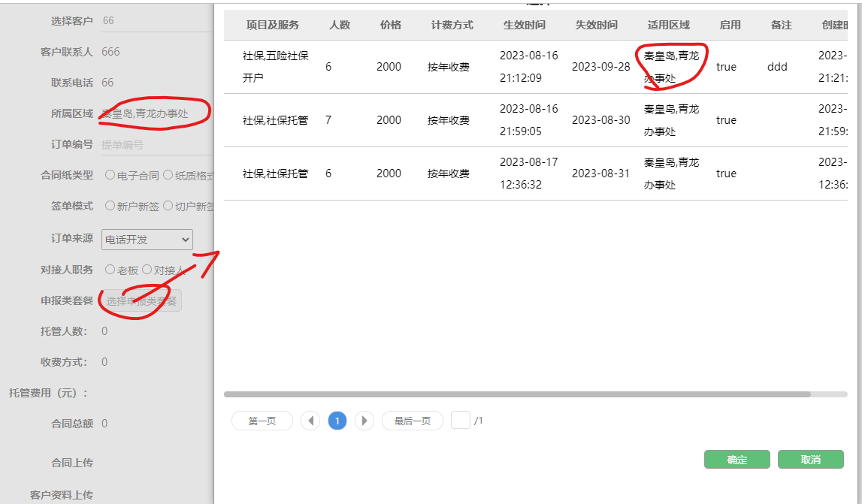This screenshot has width=862, height=504.
Task: Click effective time 2023-08-16 21:59:05
Action: coord(529,120)
